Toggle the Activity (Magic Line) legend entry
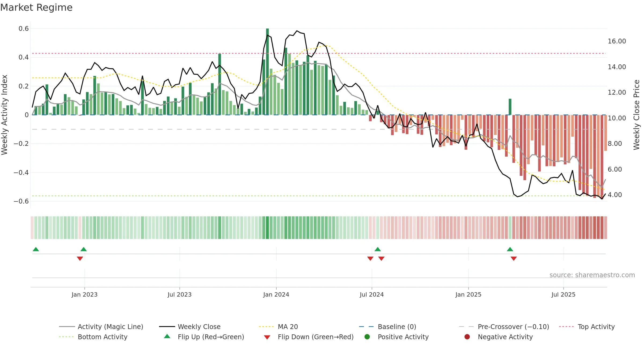644x362 pixels. click(101, 327)
